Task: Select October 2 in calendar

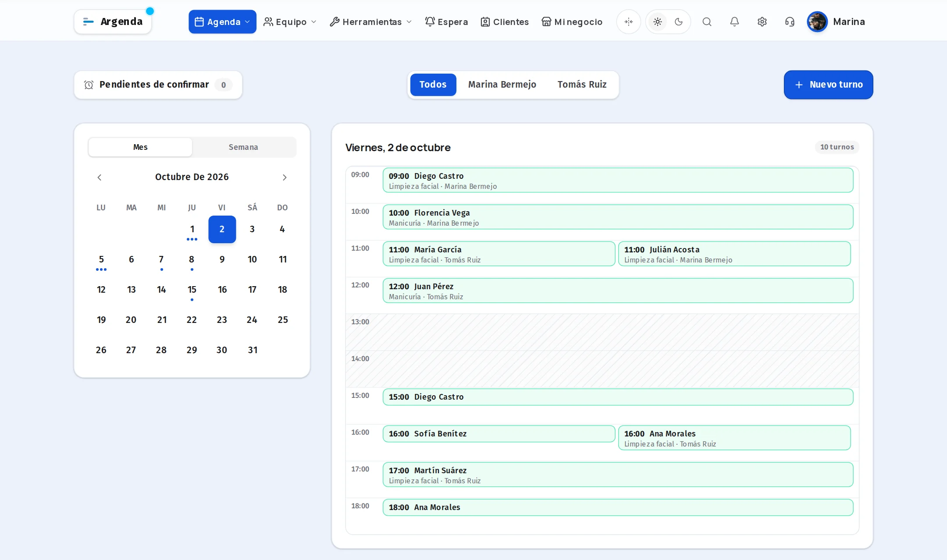Action: point(222,229)
